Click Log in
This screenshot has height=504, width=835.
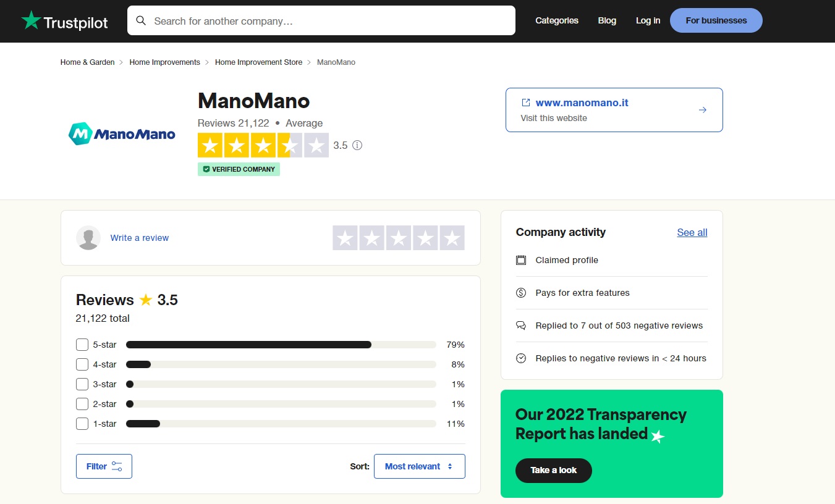point(648,20)
